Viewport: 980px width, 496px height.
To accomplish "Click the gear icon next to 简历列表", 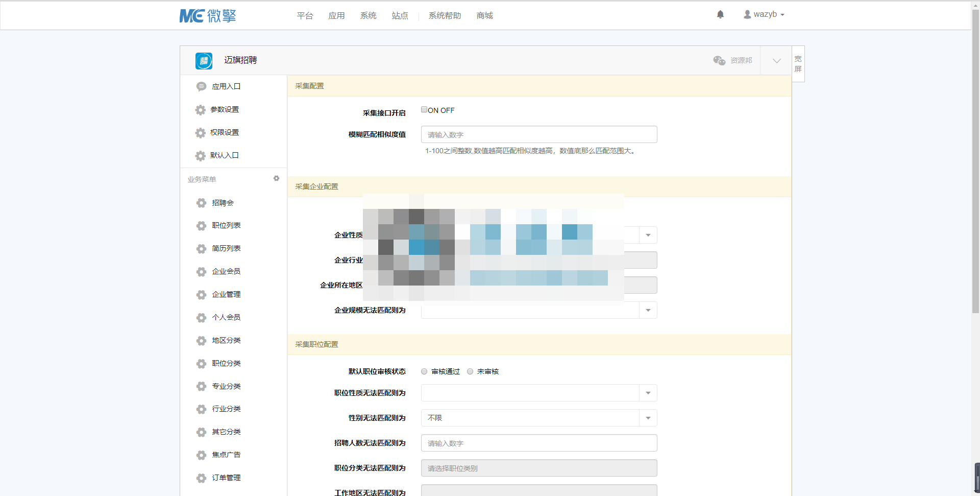I will pyautogui.click(x=201, y=249).
